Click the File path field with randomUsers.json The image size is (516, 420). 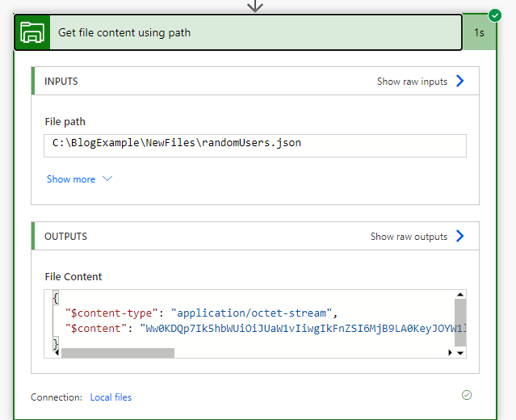pyautogui.click(x=255, y=145)
